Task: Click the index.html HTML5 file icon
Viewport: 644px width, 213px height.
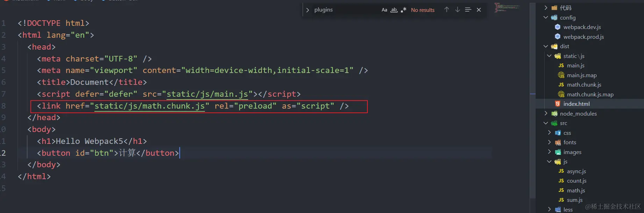Action: click(x=558, y=104)
